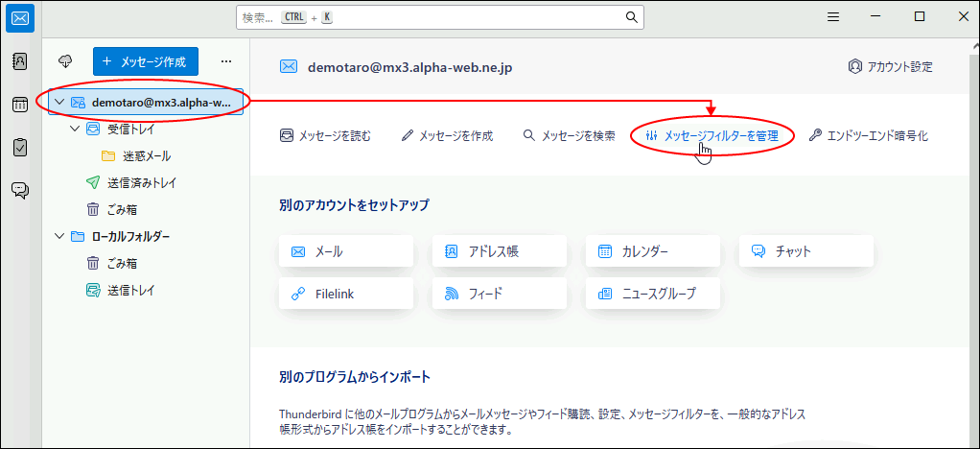Click the search magnifier icon in search bar
Screen dimensions: 980x449
[632, 17]
